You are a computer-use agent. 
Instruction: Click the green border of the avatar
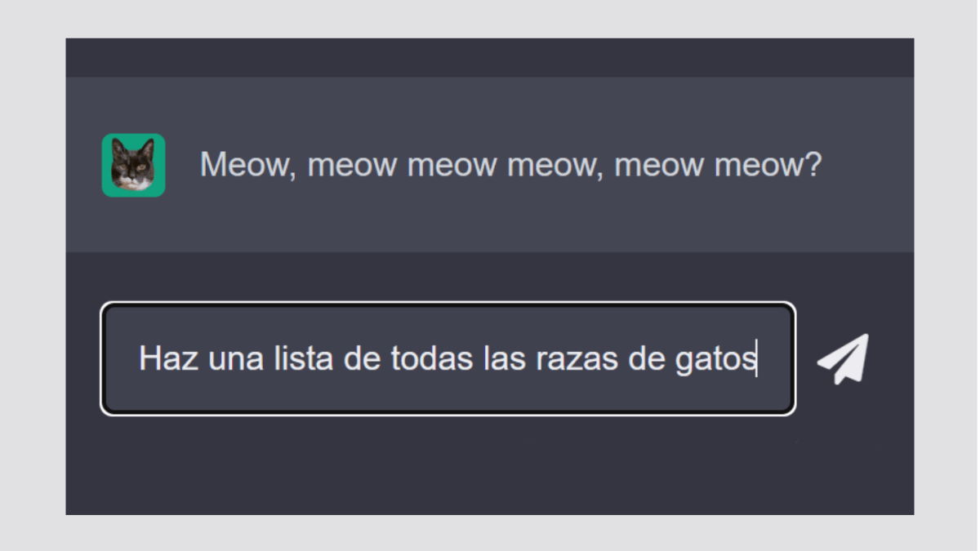tap(106, 191)
